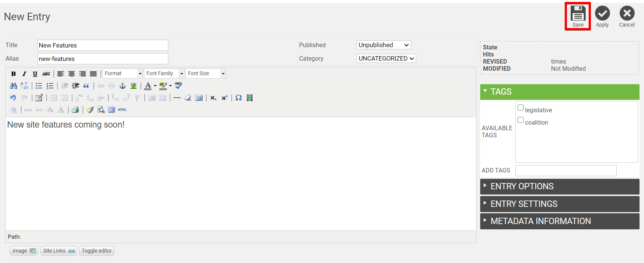Open the Published status dropdown
The height and width of the screenshot is (263, 644).
pos(383,45)
